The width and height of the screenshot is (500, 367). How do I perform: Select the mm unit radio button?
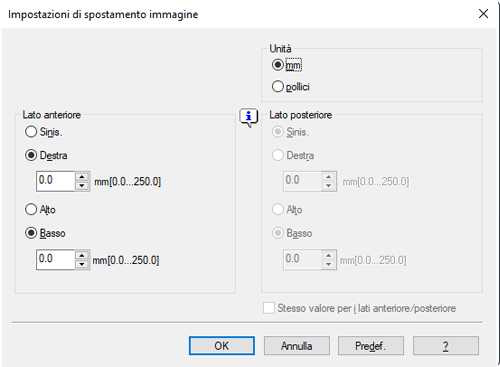pyautogui.click(x=278, y=65)
